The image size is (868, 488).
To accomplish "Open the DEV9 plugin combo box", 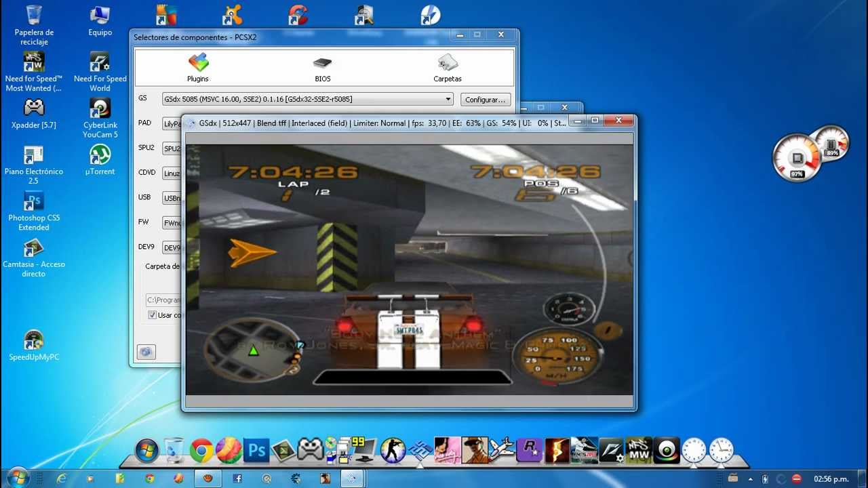I will (x=172, y=247).
